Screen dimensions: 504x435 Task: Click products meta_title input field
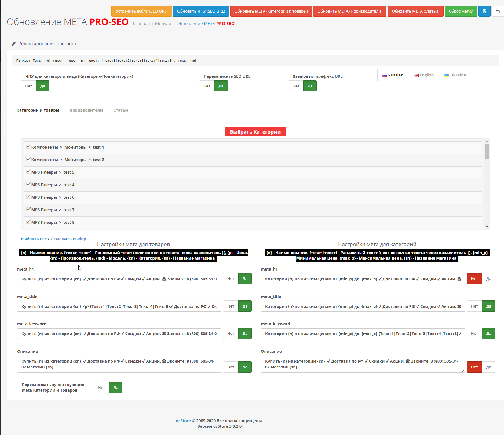tap(119, 306)
